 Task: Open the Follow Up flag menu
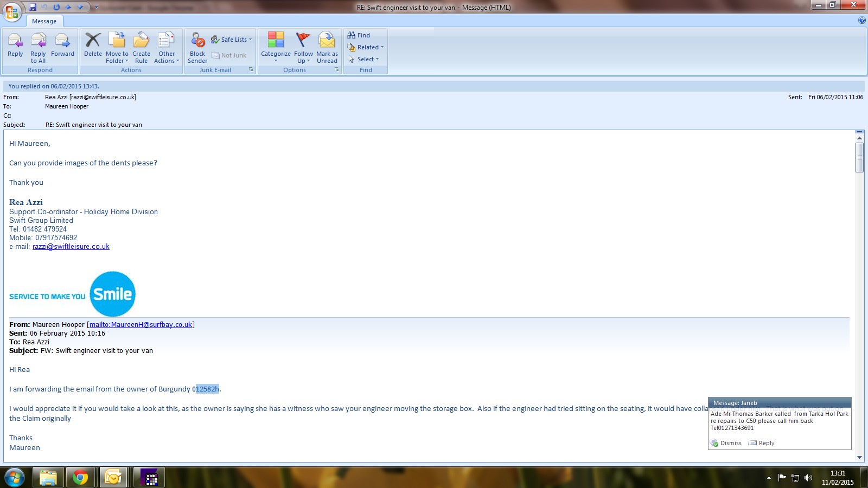(303, 48)
